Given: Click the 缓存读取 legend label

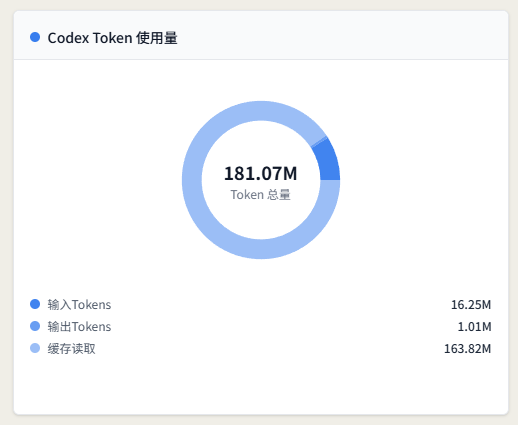Looking at the screenshot, I should pyautogui.click(x=71, y=349).
